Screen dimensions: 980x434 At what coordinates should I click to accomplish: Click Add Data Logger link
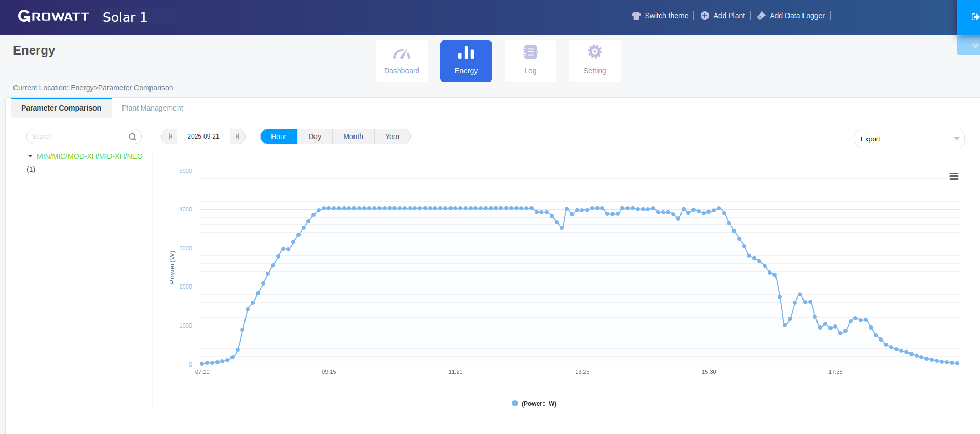pyautogui.click(x=797, y=16)
